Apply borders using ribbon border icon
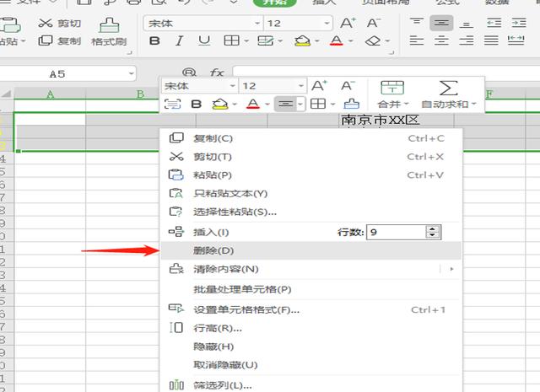The width and height of the screenshot is (540, 392). (231, 41)
